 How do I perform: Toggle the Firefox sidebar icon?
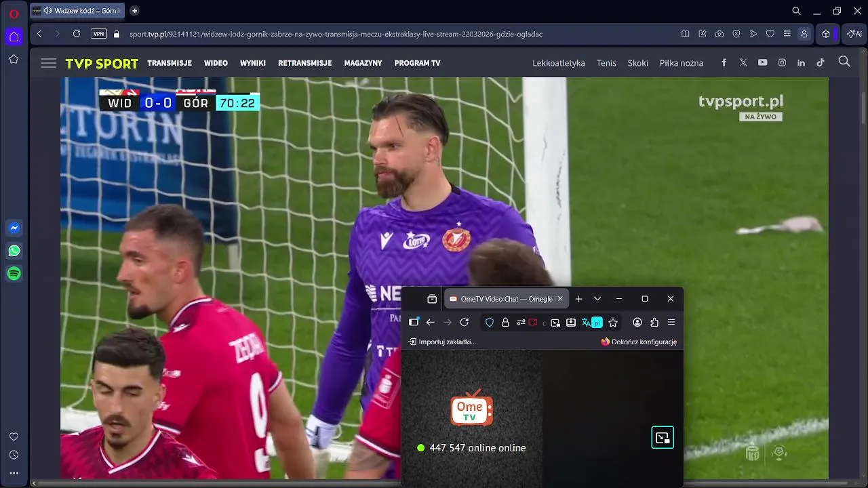414,323
